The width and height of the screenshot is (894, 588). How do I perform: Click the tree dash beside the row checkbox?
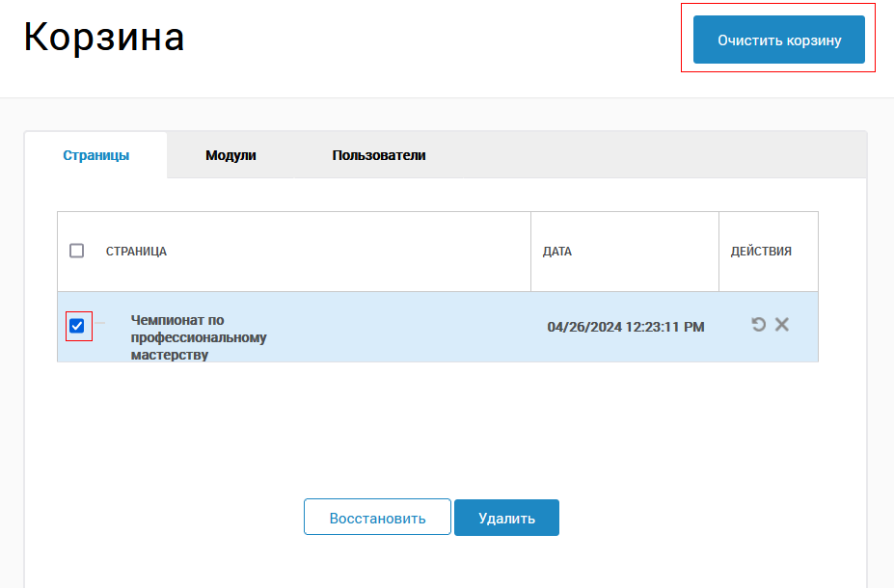tap(100, 323)
